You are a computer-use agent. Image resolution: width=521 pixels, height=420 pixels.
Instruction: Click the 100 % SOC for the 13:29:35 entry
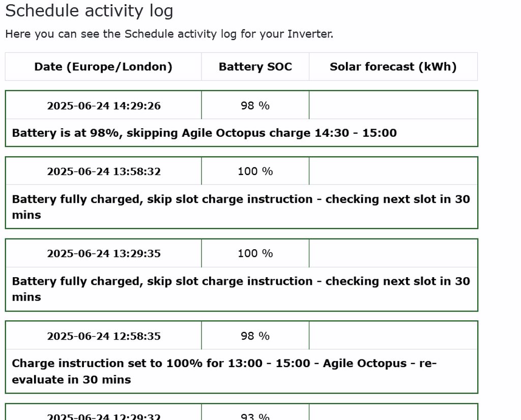point(255,253)
